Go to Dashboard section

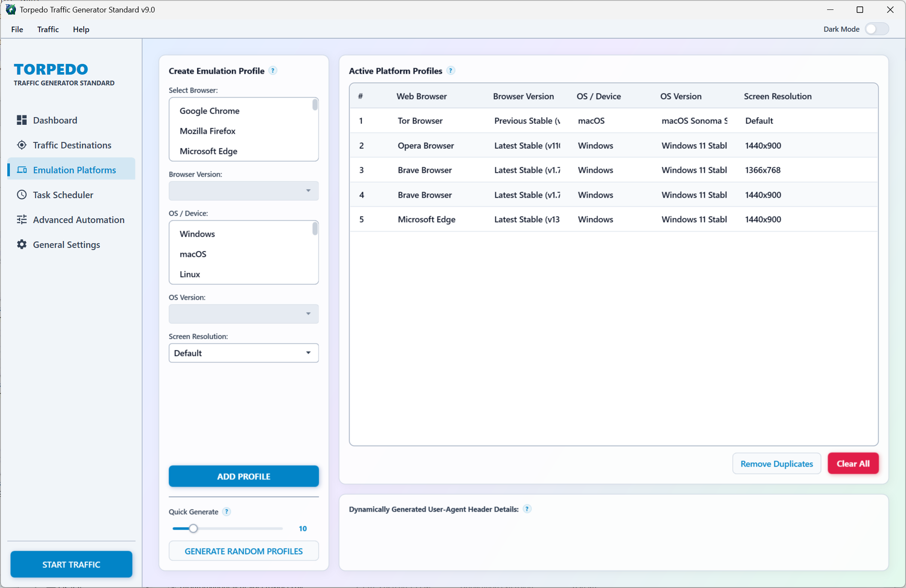click(71, 120)
